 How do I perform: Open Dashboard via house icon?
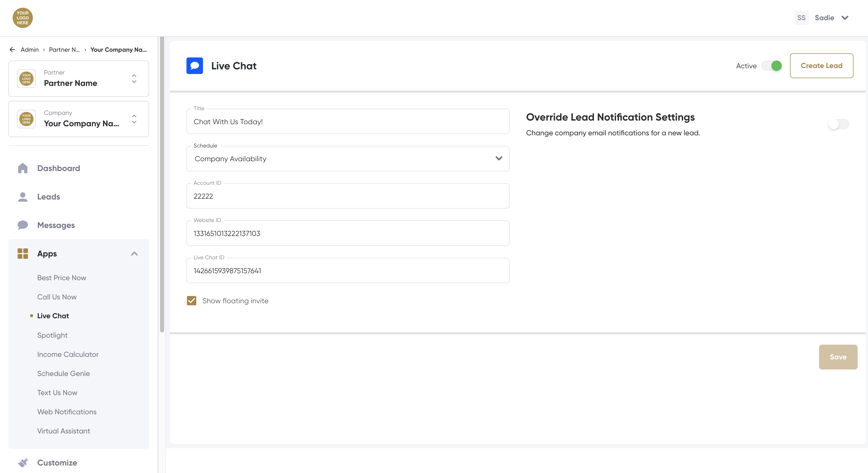(23, 168)
